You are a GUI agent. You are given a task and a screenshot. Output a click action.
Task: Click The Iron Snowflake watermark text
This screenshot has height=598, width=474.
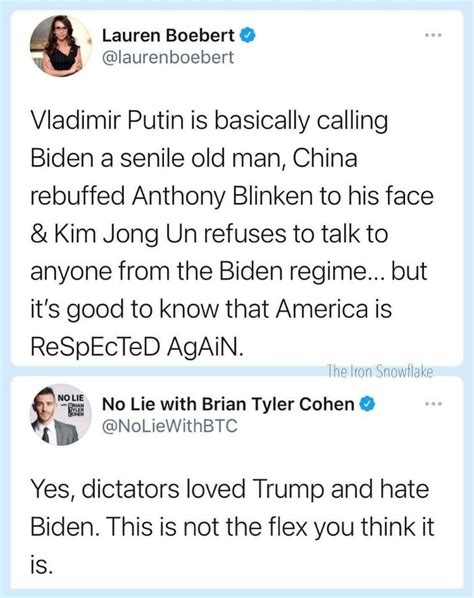click(380, 371)
